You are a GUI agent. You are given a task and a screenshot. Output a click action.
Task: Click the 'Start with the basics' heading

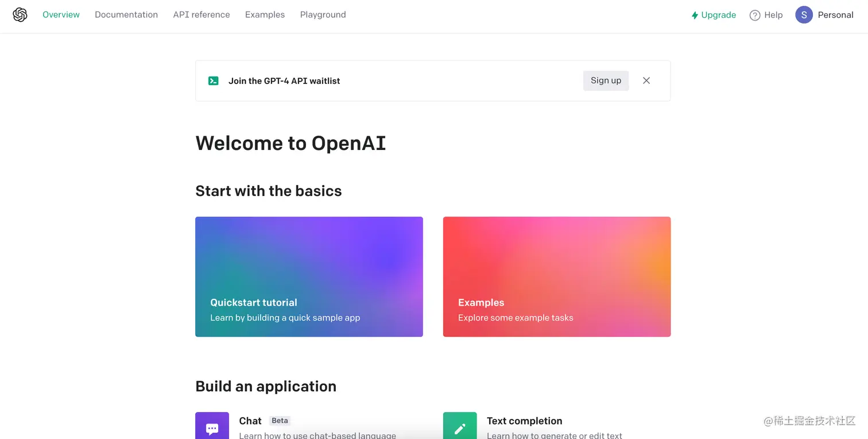(269, 191)
